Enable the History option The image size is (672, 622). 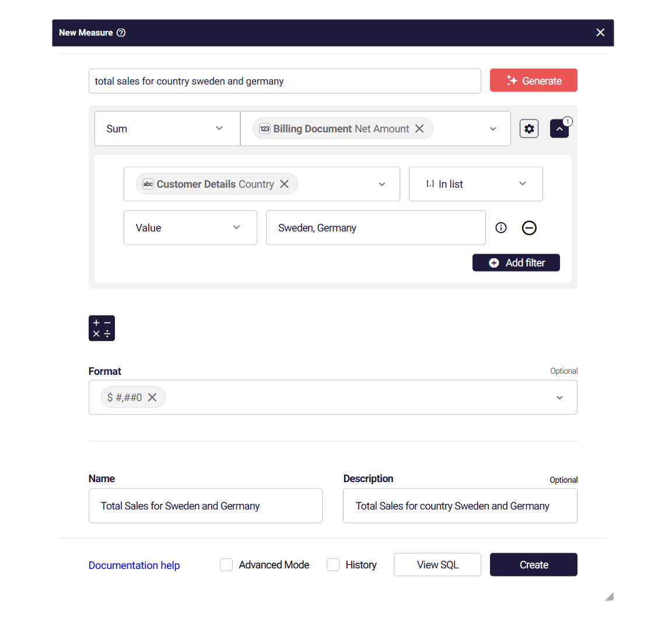pos(332,564)
